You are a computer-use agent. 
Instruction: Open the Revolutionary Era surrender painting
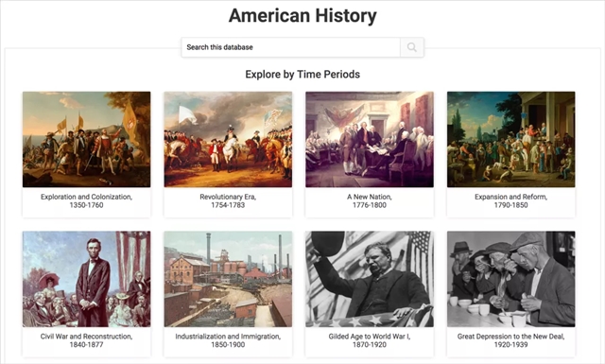pyautogui.click(x=228, y=139)
